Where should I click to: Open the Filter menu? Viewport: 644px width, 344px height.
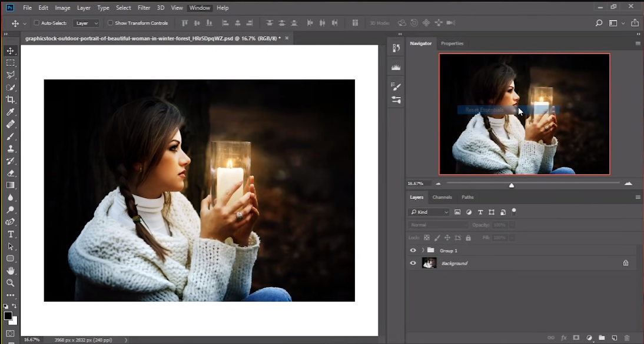tap(144, 8)
